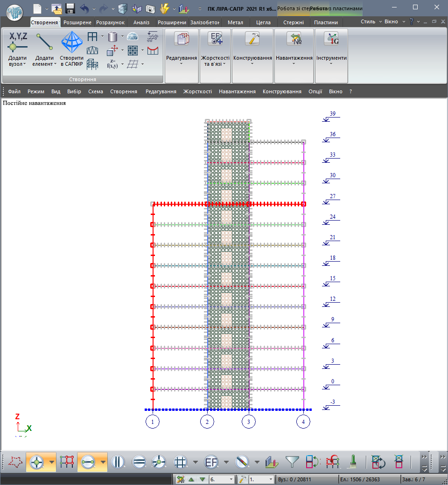Open the Жорсткості menu in the menu bar
This screenshot has height=485, width=448.
(x=197, y=91)
